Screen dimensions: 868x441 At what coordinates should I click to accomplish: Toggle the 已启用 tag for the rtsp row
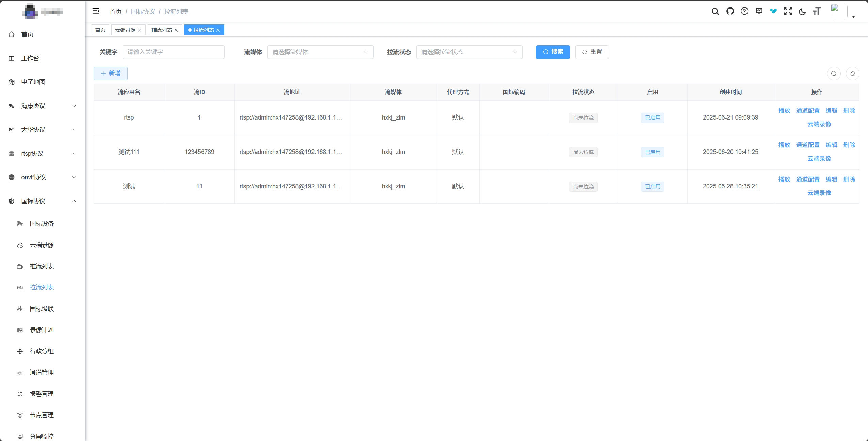tap(652, 118)
